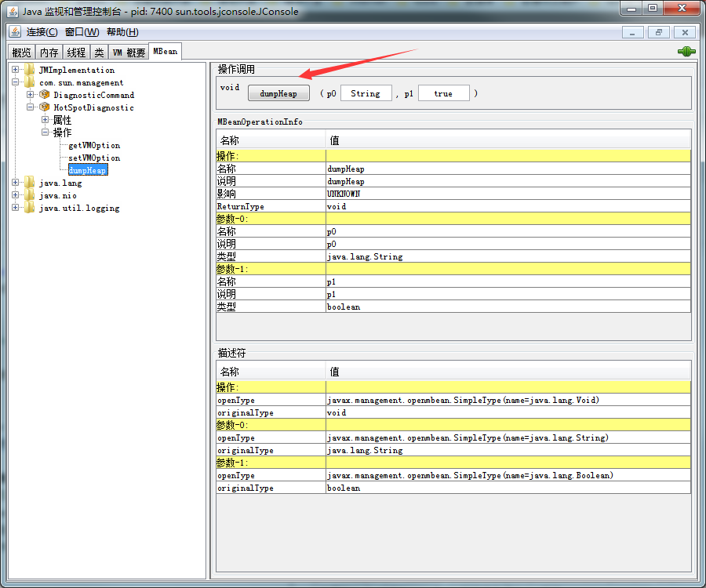Viewport: 706px width, 588px height.
Task: Click the 参数-1 row in 描述符 table
Action: (x=453, y=463)
